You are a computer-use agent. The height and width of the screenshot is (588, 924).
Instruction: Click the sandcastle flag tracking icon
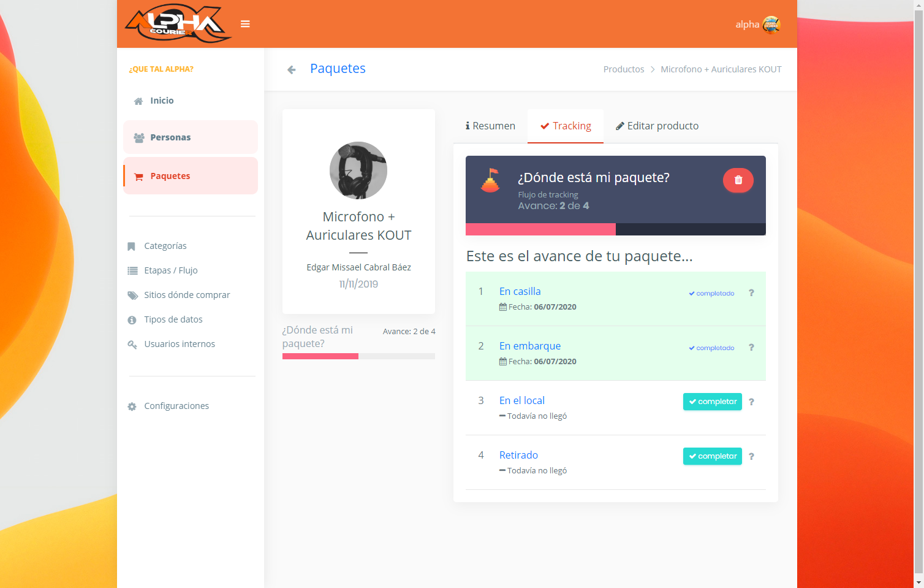pos(490,180)
